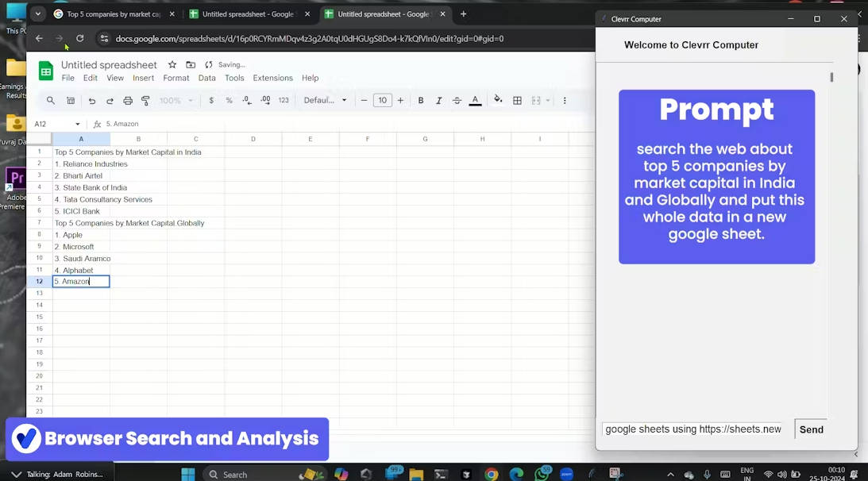The height and width of the screenshot is (481, 868).
Task: Click the fill color bucket icon
Action: [x=498, y=100]
